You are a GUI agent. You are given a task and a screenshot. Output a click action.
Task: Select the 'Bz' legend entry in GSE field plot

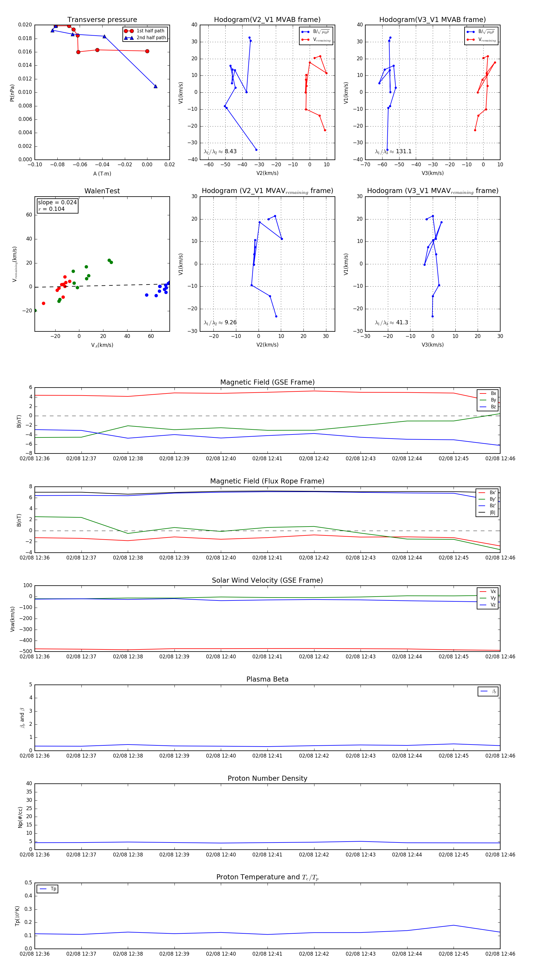coord(488,407)
